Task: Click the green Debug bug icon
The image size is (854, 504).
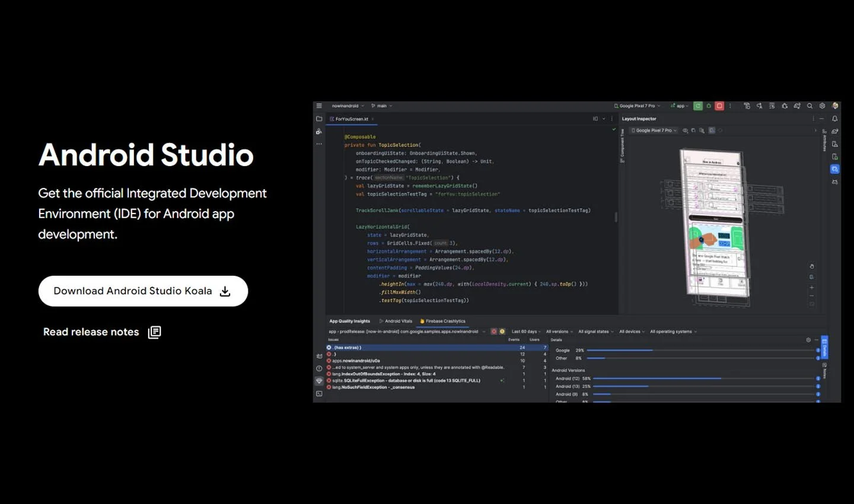Action: click(x=709, y=106)
